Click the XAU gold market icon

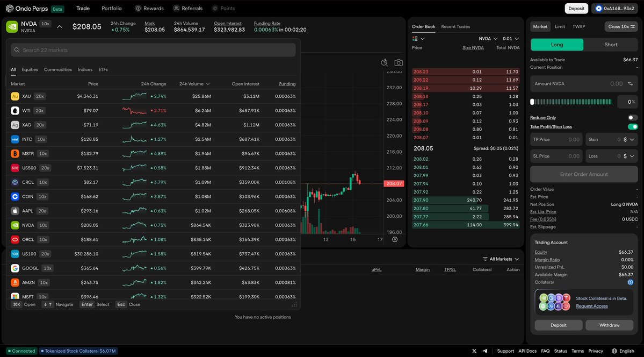[15, 96]
